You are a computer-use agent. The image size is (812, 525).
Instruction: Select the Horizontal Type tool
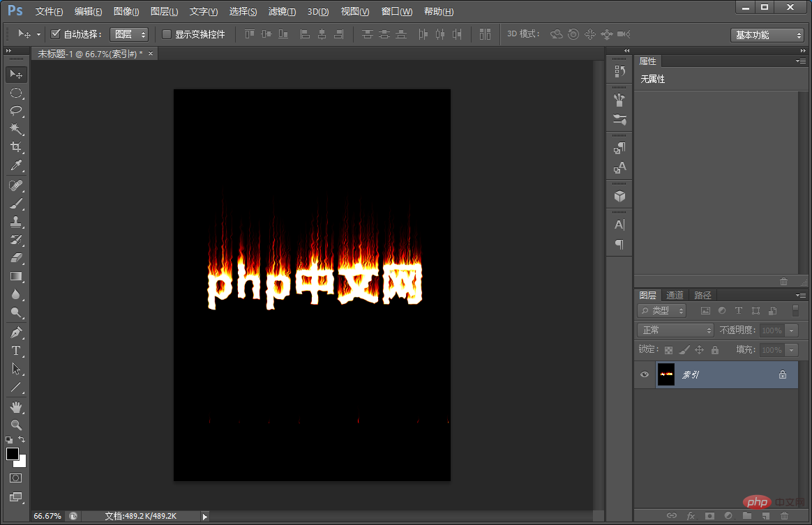tap(16, 351)
